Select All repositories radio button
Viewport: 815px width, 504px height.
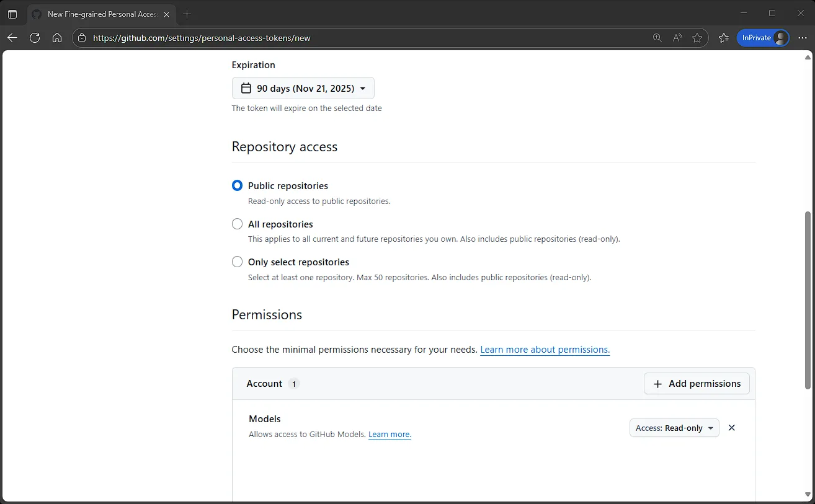(x=237, y=224)
